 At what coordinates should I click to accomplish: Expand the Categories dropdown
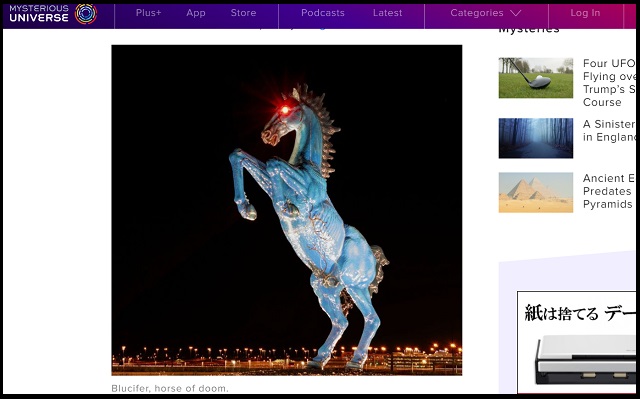[486, 13]
